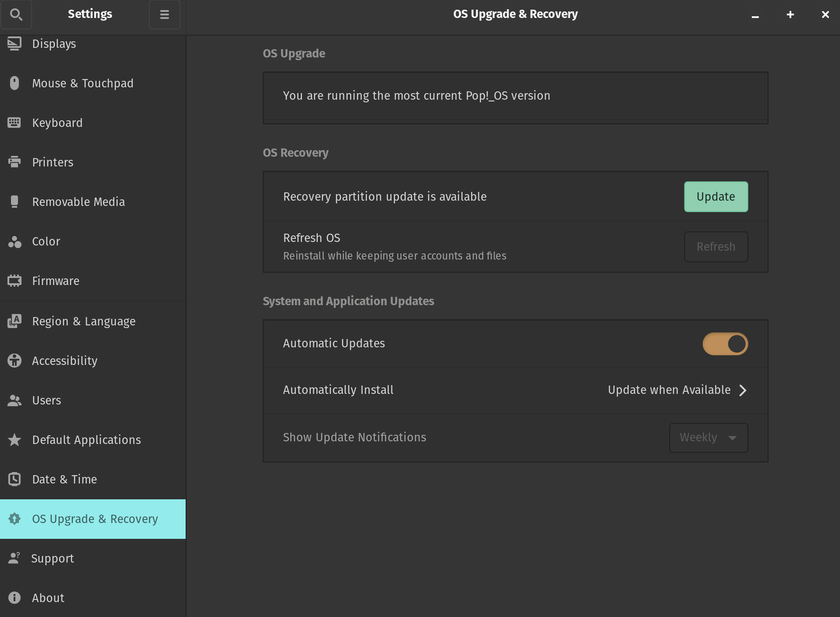Click the About info icon

(14, 598)
